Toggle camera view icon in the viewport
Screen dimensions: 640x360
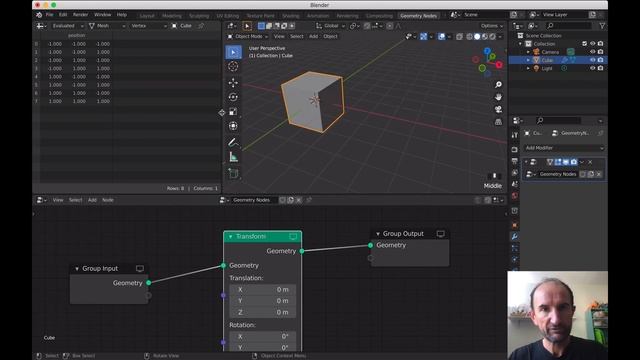coord(498,109)
